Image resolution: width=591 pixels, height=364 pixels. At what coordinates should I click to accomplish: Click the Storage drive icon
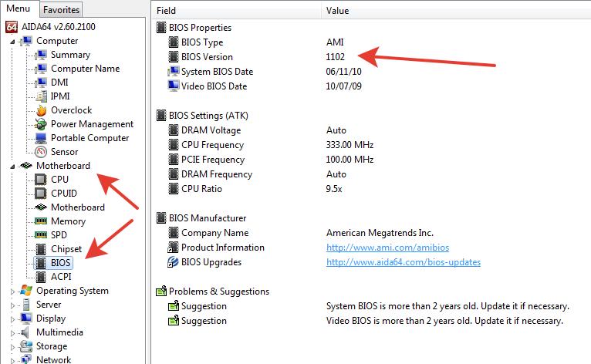point(26,346)
